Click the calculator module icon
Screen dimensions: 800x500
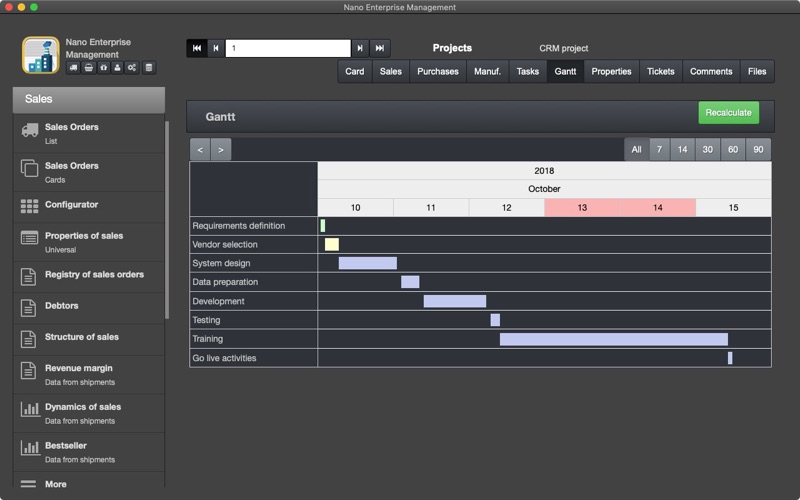pyautogui.click(x=148, y=68)
